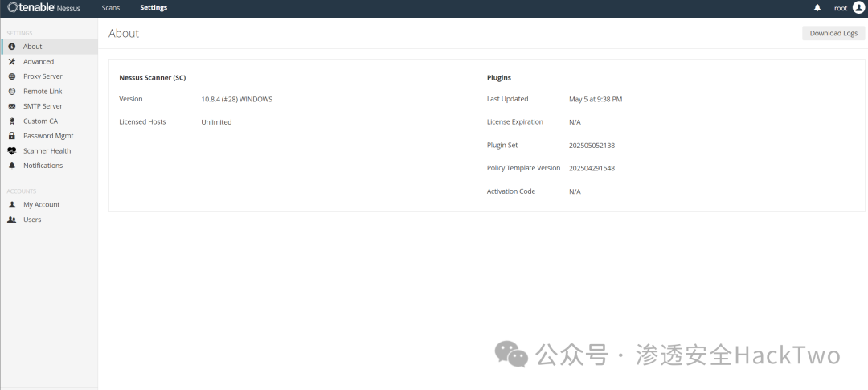Click Policy Template Version value 202504291548
The width and height of the screenshot is (868, 390).
point(592,168)
